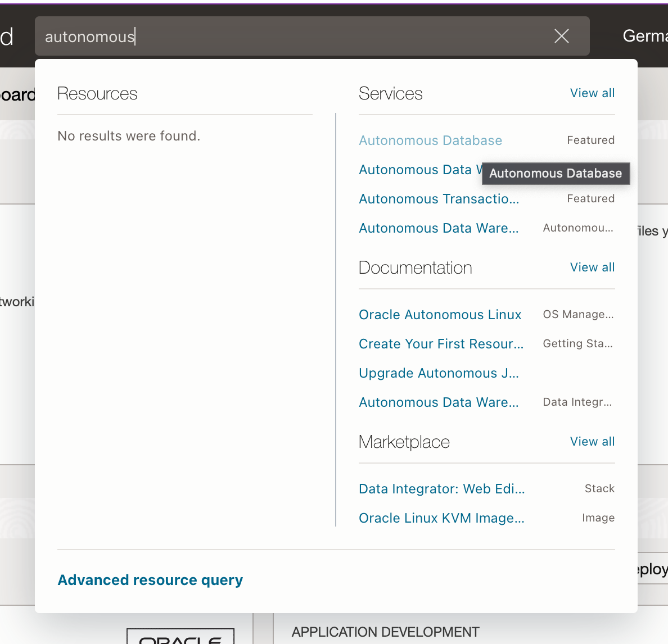Open Data Integrator: Web Edi... marketplace stack
This screenshot has width=668, height=644.
coord(442,489)
